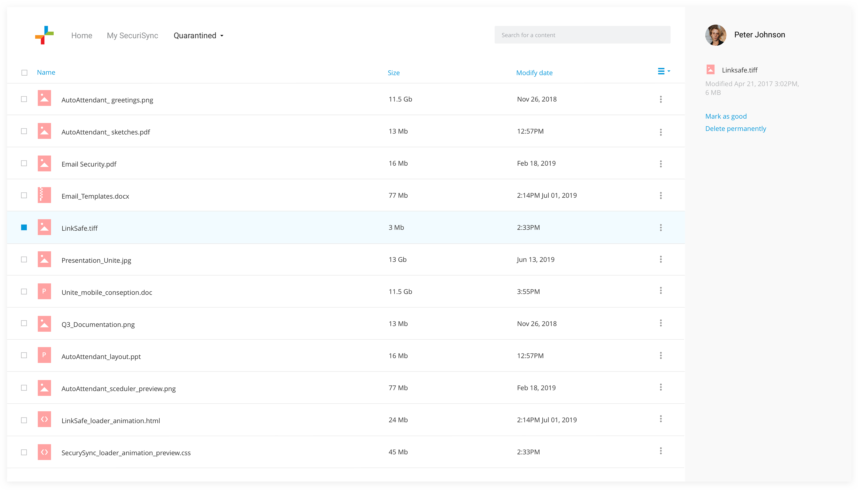Click image icon of AutoAttendant_sceduler_preview.png
The height and width of the screenshot is (500, 868).
[44, 388]
